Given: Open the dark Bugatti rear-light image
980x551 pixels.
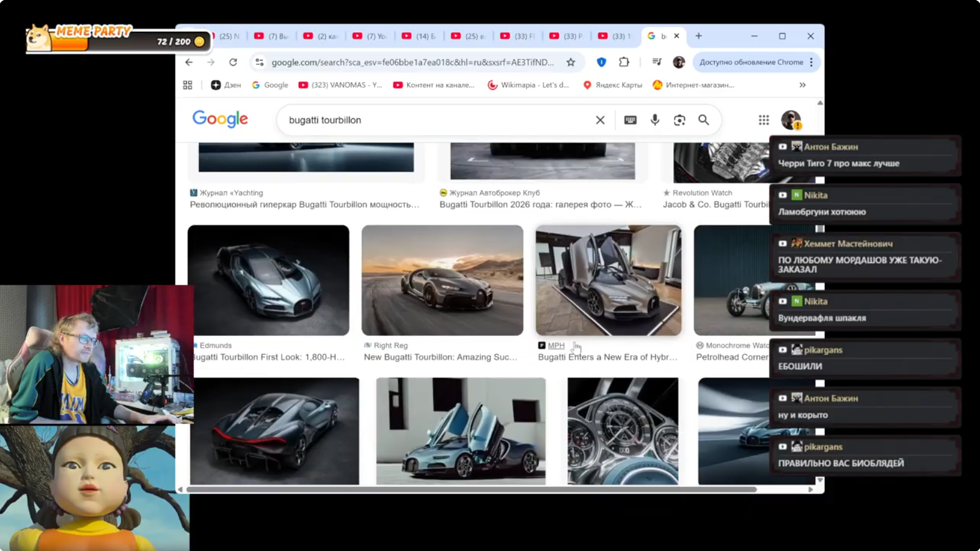Looking at the screenshot, I should 274,431.
